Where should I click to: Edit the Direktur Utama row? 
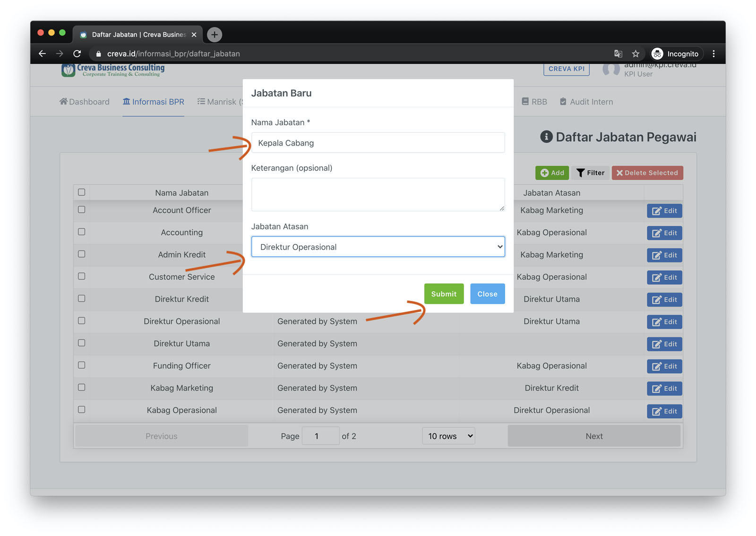(x=664, y=344)
